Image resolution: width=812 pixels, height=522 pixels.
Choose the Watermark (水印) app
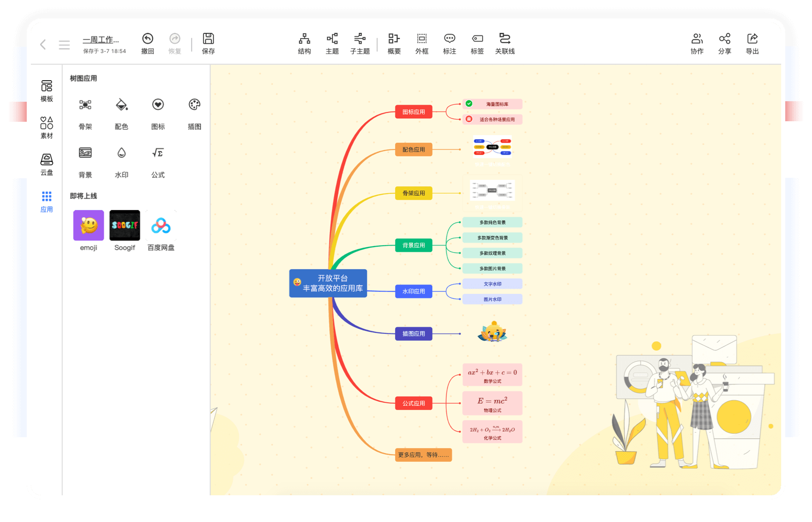121,154
